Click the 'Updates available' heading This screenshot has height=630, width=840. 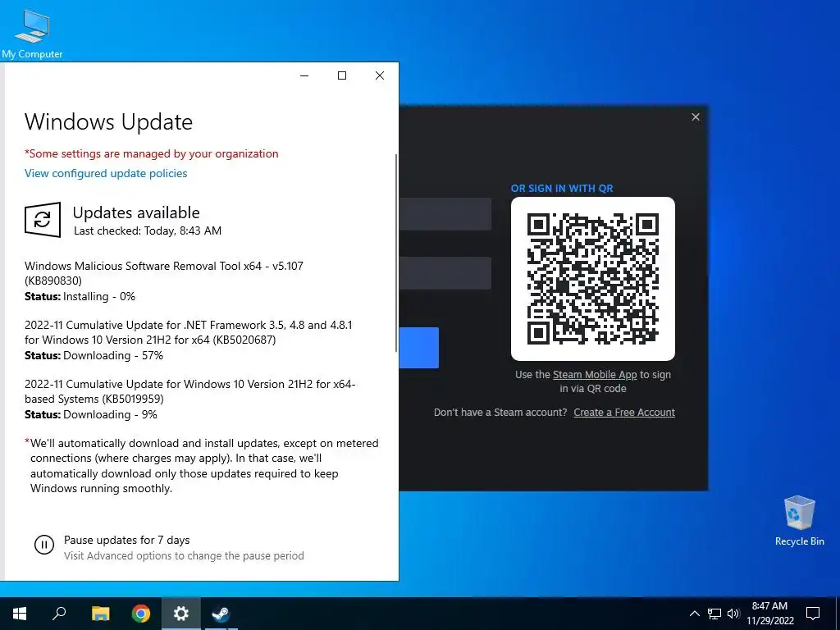136,212
